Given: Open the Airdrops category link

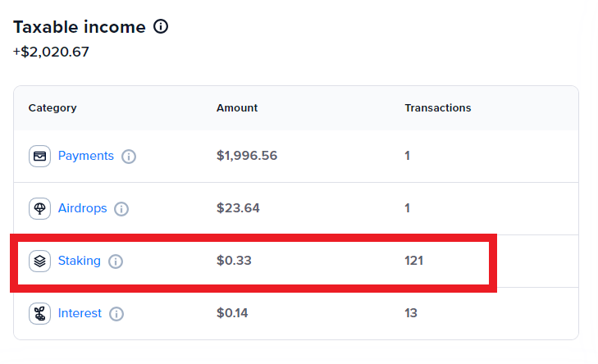Looking at the screenshot, I should point(82,208).
